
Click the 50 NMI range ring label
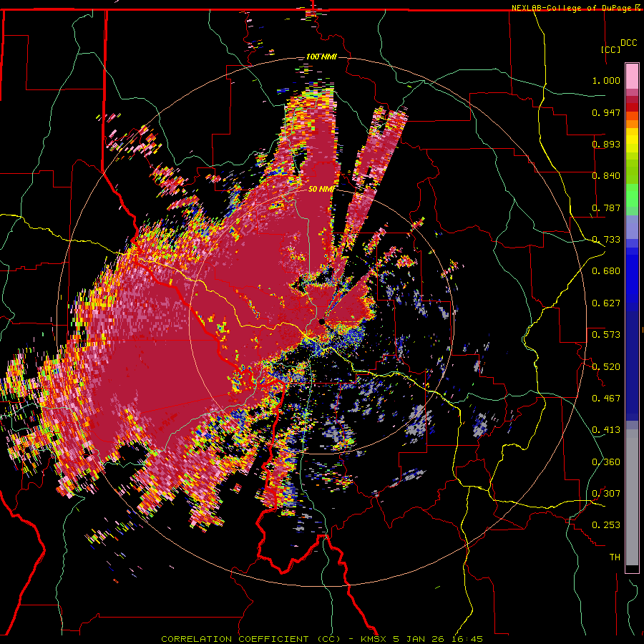coord(321,190)
